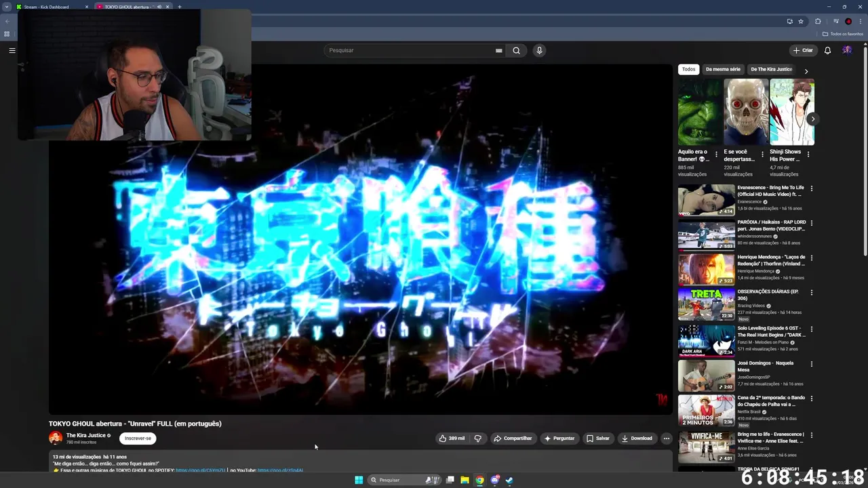Click the Perguntar ask button
This screenshot has height=488, width=868.
click(559, 439)
